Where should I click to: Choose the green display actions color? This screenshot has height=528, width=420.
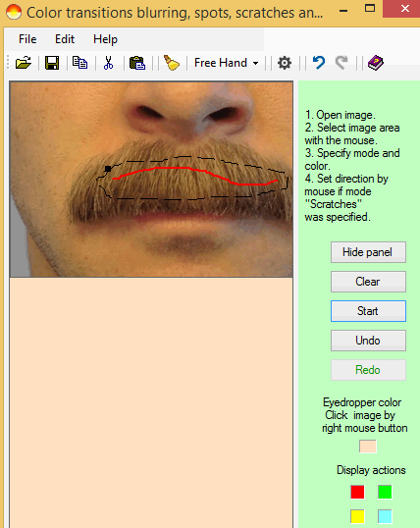[x=385, y=492]
